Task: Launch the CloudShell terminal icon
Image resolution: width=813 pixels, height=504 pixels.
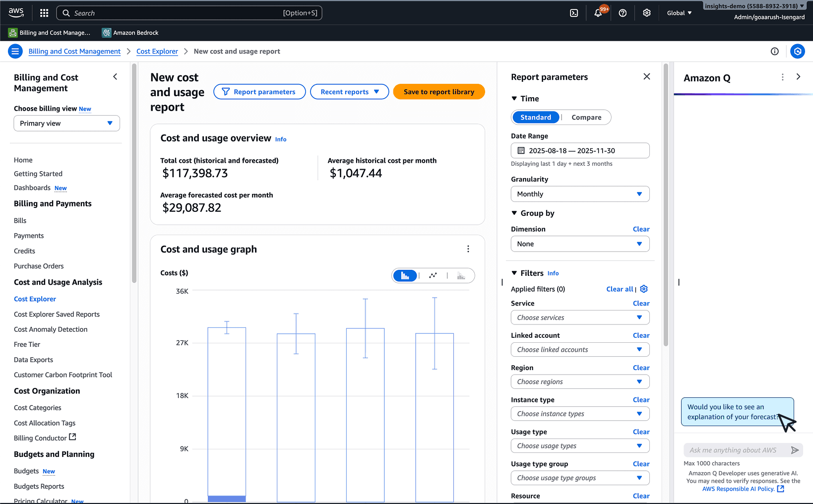Action: tap(574, 13)
